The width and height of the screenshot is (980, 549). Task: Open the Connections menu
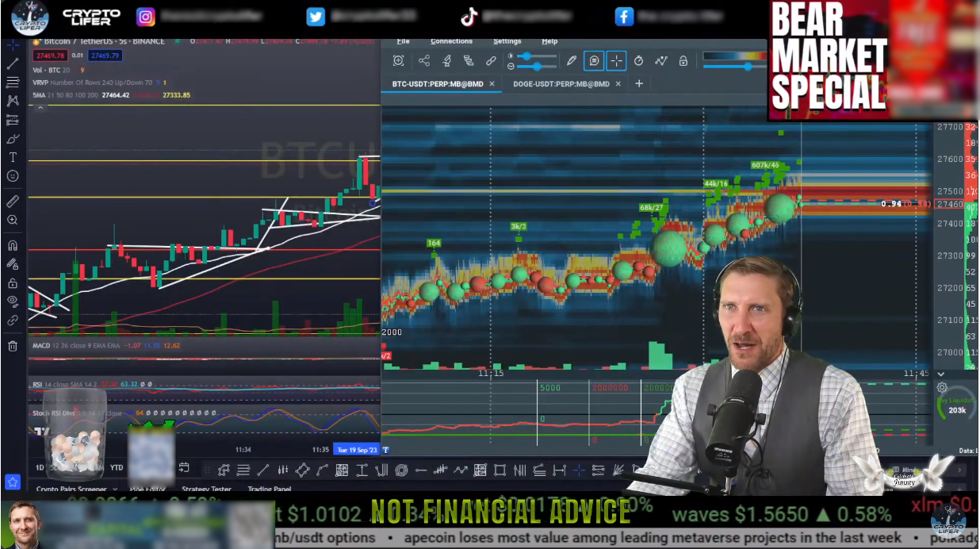[451, 41]
